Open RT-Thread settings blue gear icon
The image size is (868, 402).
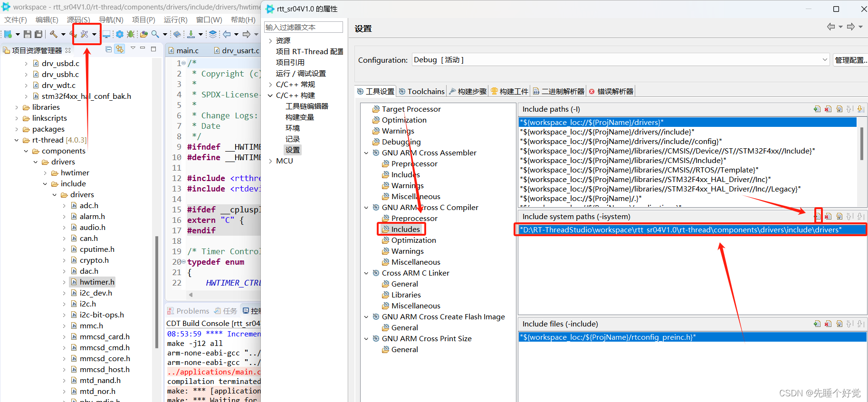click(x=119, y=34)
